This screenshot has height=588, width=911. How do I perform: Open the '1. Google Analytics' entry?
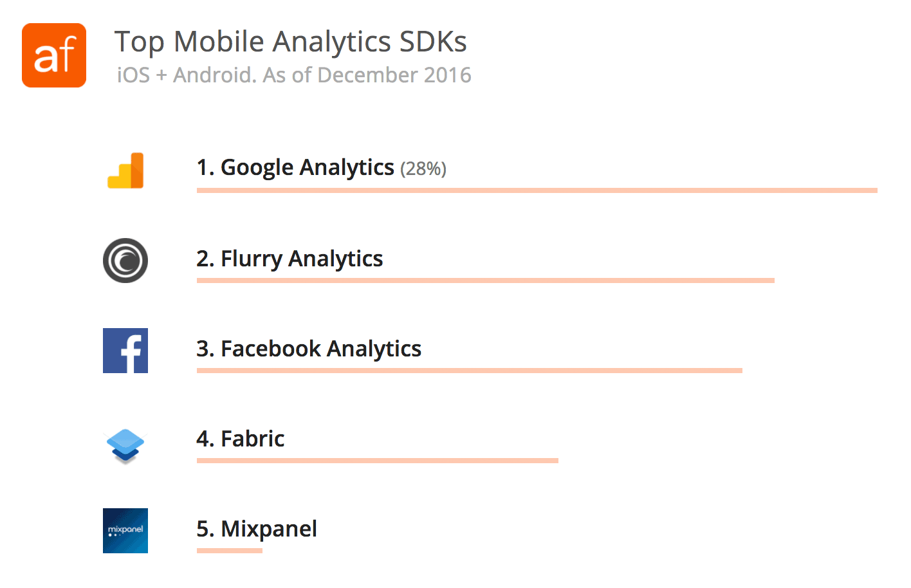tap(295, 168)
